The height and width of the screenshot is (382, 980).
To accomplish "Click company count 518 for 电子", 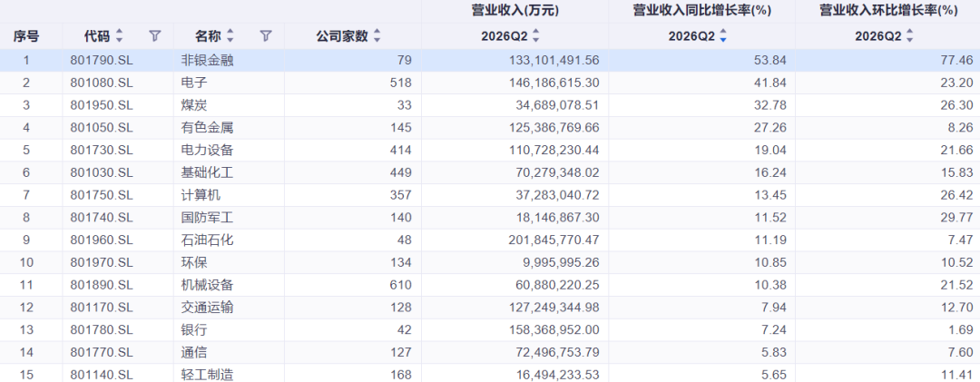I will pyautogui.click(x=400, y=83).
